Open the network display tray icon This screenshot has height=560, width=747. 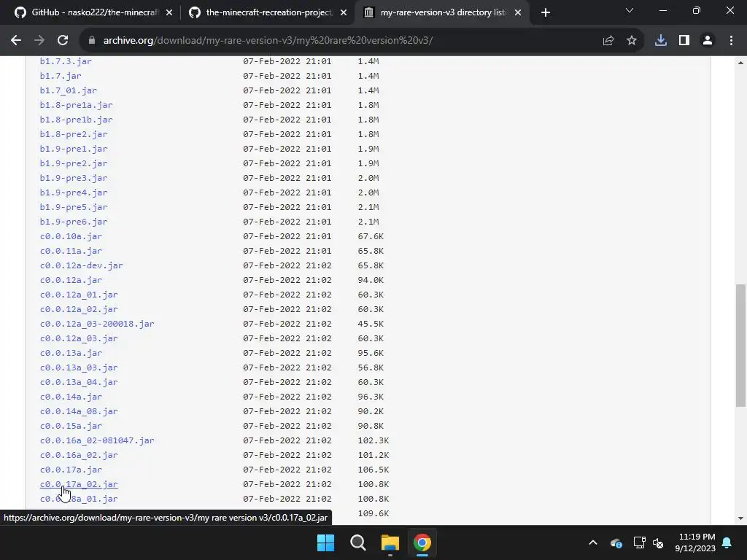[x=639, y=542]
